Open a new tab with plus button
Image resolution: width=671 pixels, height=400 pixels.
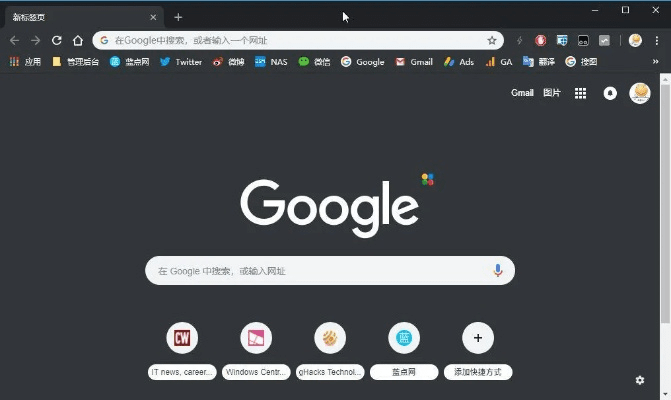[x=178, y=18]
